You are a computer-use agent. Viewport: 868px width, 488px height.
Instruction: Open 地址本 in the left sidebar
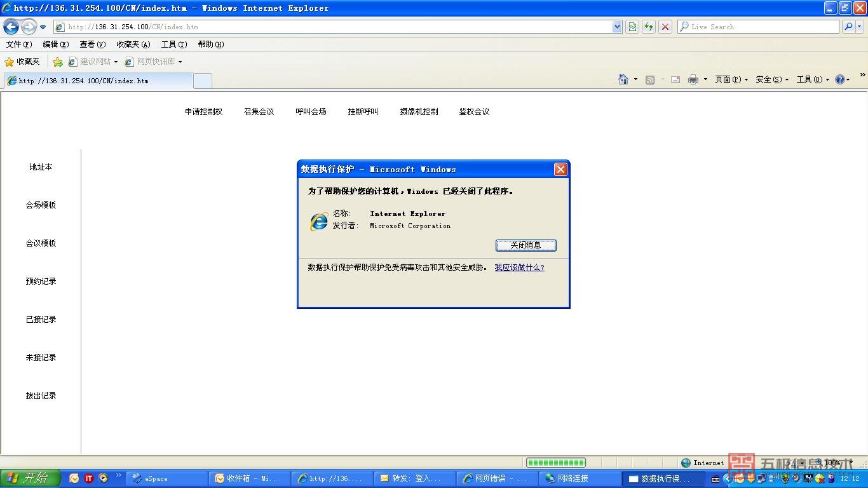click(41, 167)
